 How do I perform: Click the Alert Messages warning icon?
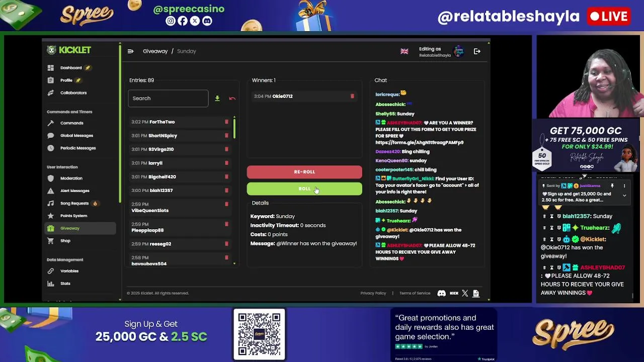[50, 191]
